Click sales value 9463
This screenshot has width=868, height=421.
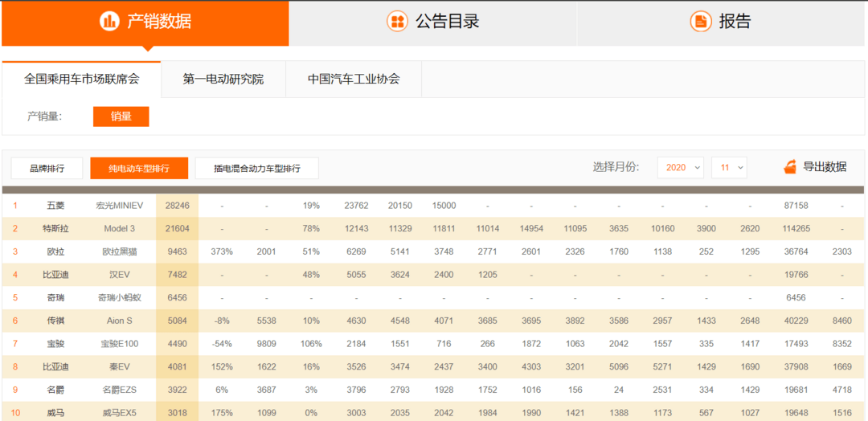coord(177,251)
